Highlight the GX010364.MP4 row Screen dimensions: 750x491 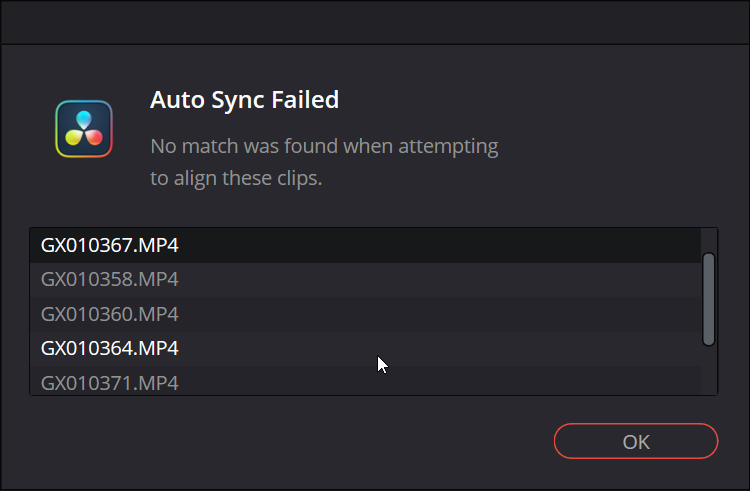click(365, 349)
